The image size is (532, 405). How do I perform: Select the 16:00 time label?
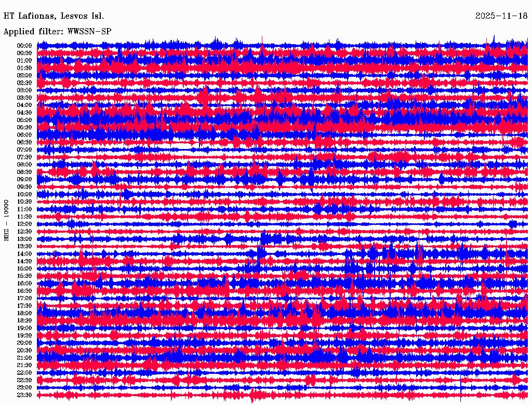click(x=24, y=283)
